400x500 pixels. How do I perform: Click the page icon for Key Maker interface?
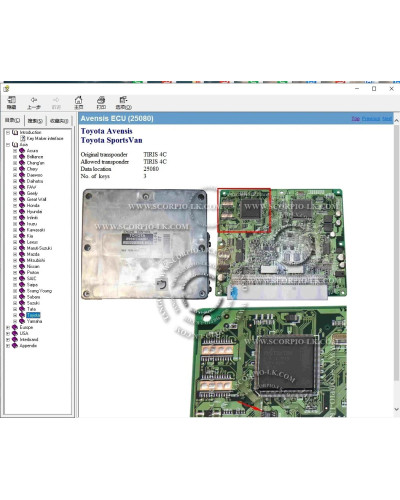tap(23, 138)
